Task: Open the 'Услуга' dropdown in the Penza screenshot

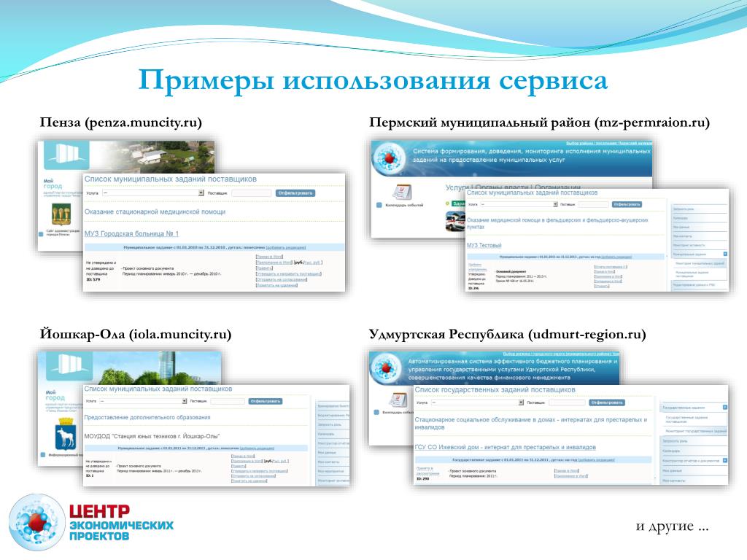Action: point(153,192)
